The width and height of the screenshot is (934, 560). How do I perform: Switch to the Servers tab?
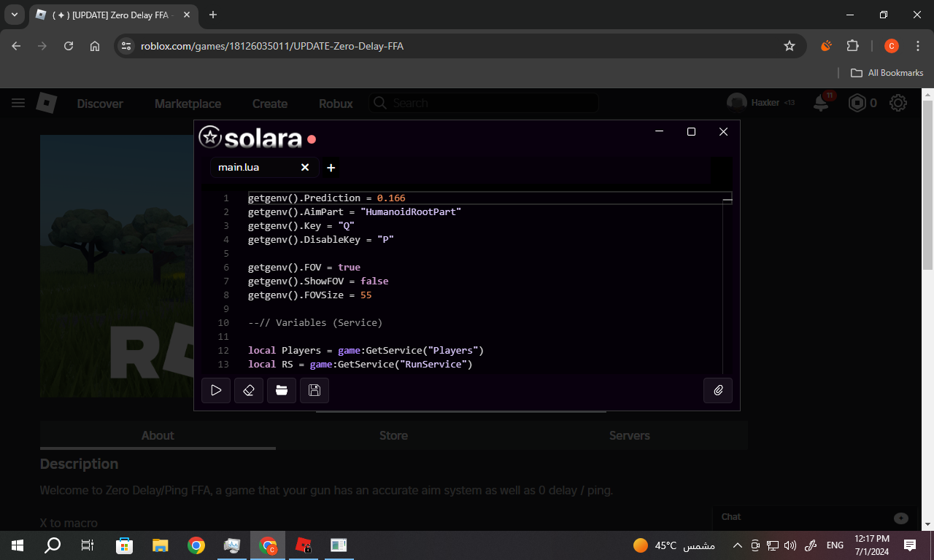[x=629, y=435]
